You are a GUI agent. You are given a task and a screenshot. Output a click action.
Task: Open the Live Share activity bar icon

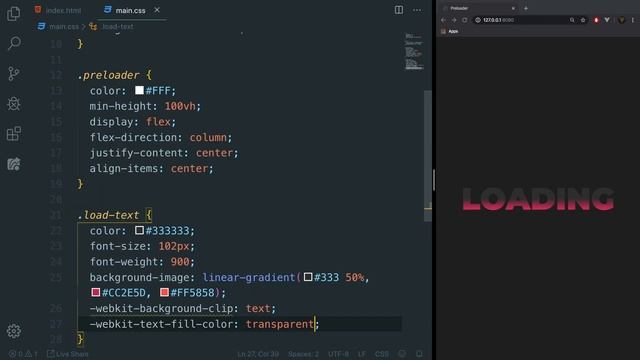point(13,164)
